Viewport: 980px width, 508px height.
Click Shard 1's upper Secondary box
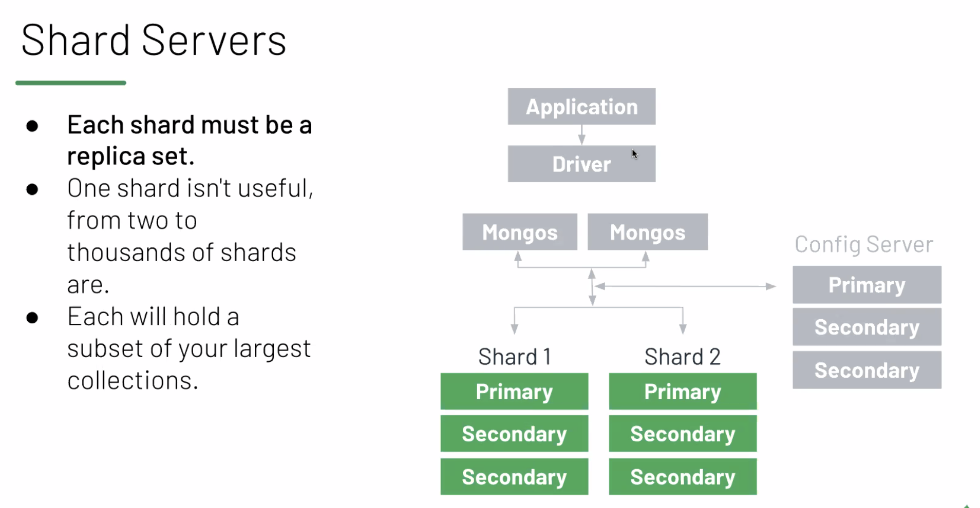click(514, 434)
